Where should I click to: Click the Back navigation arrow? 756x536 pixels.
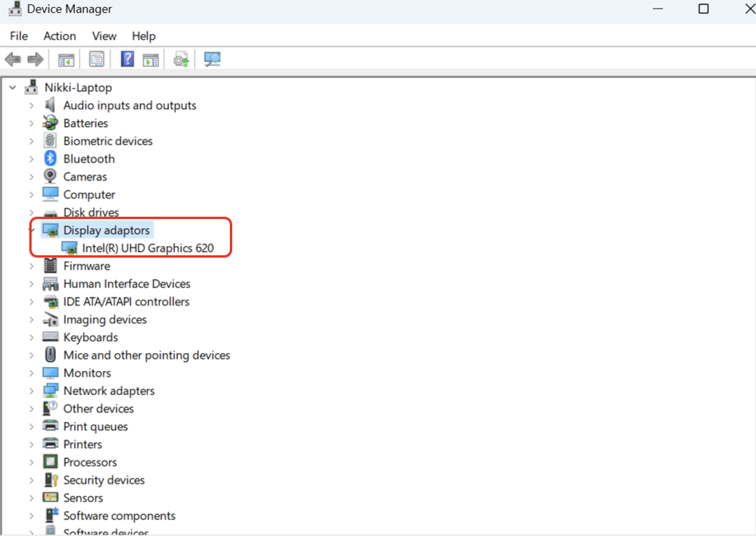click(x=13, y=59)
